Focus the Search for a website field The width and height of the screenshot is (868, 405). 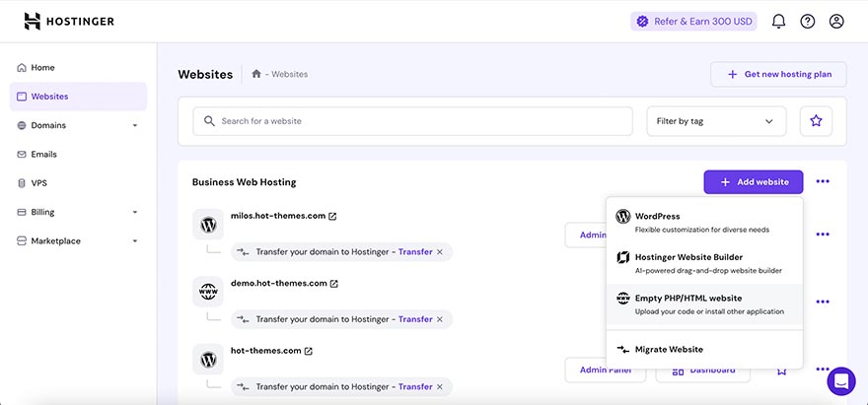[x=412, y=121]
